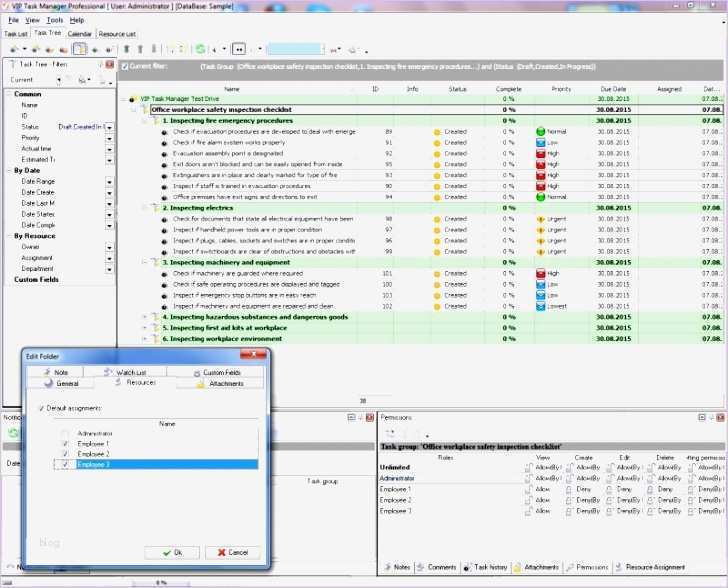Screen dimensions: 728x588
Task: Sort by the Priority column header
Action: coord(561,89)
